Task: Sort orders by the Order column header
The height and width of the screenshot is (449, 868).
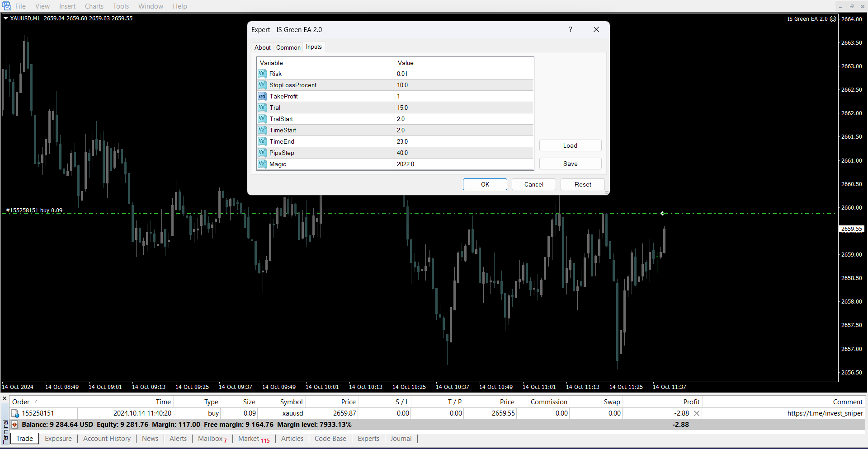Action: 21,402
